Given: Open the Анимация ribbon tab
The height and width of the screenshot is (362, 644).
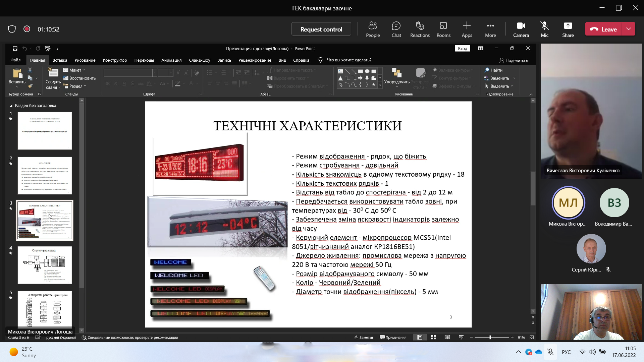Looking at the screenshot, I should (x=171, y=60).
